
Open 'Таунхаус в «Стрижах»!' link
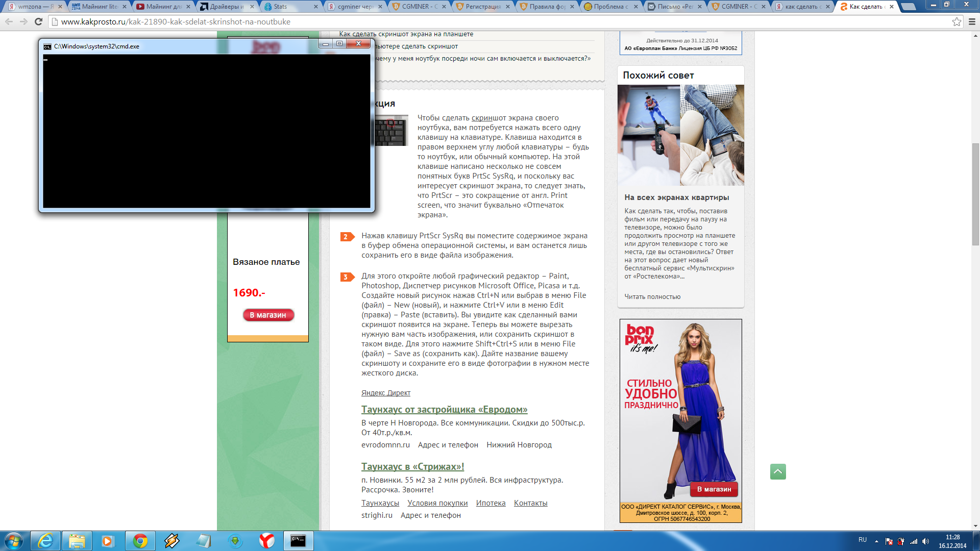(x=412, y=467)
